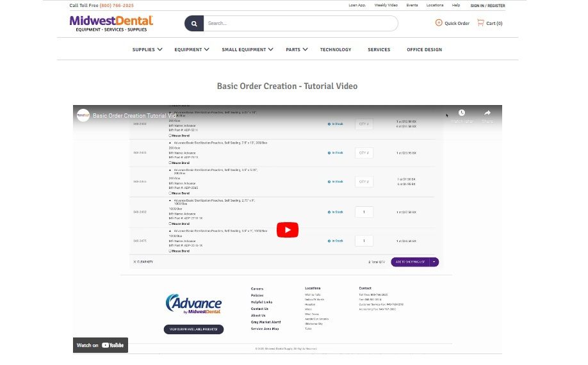
Task: Open the Office Design menu item
Action: tap(424, 49)
